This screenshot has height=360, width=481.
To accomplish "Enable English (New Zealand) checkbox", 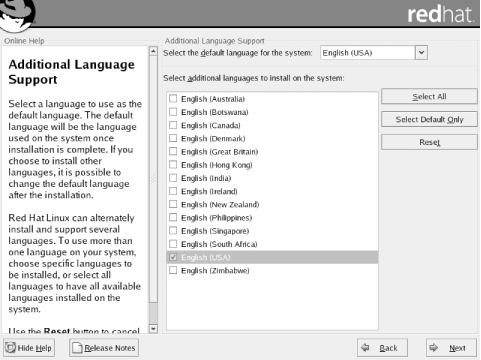I will pyautogui.click(x=173, y=204).
